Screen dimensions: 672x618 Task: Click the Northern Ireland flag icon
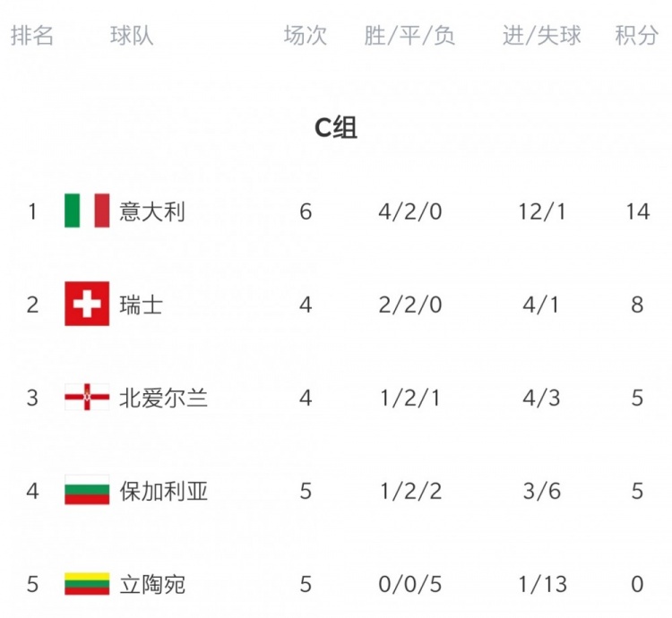coord(87,397)
